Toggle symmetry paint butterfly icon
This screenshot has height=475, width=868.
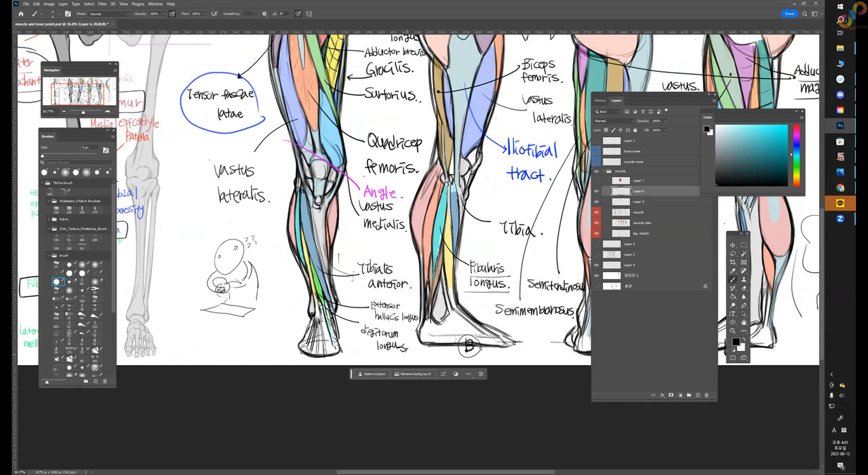tap(309, 14)
